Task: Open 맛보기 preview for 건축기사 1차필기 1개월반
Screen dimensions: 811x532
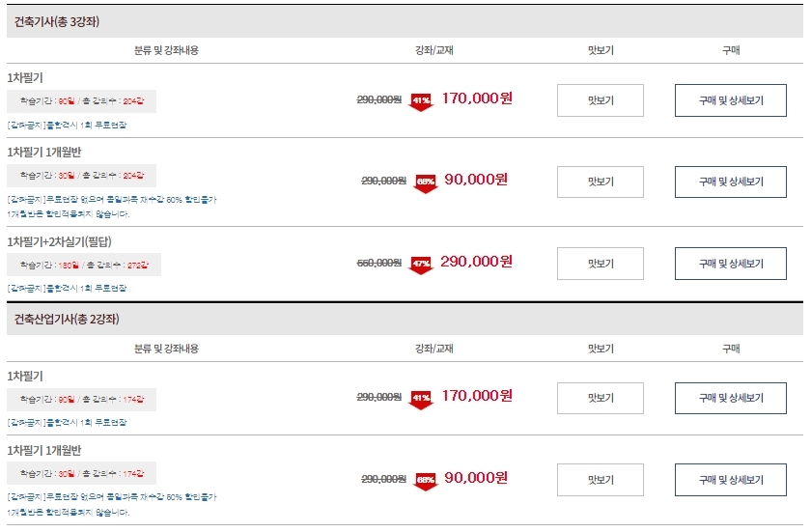Action: tap(600, 182)
